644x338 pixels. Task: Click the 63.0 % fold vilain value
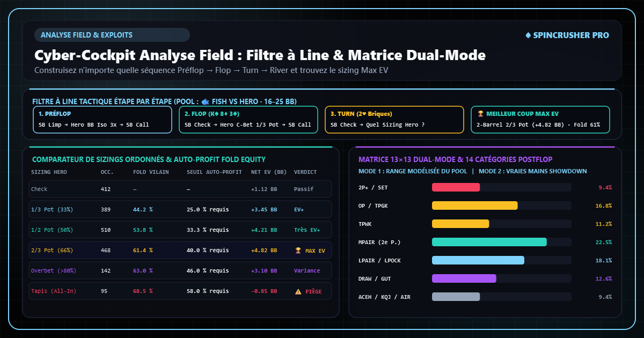coord(143,271)
